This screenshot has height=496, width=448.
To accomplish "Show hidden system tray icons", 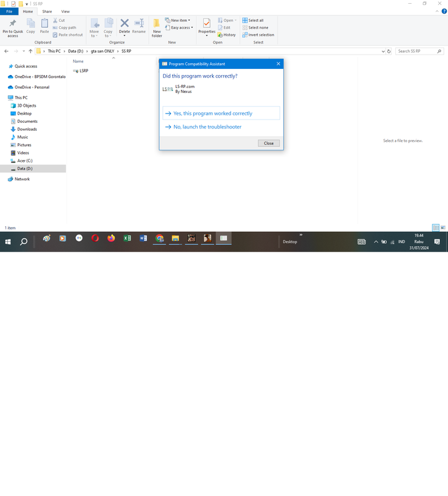I will point(376,242).
